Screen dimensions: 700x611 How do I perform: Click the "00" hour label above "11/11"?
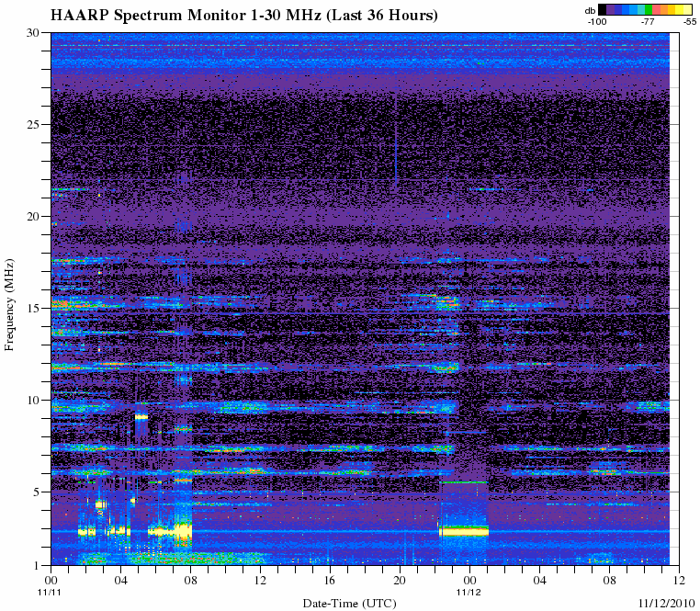51,580
